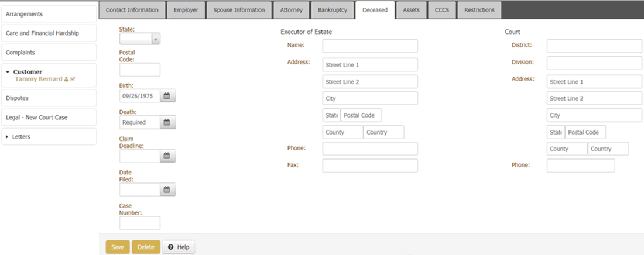Image resolution: width=644 pixels, height=255 pixels.
Task: Open Care and Financial Hardship panel
Action: (49, 33)
